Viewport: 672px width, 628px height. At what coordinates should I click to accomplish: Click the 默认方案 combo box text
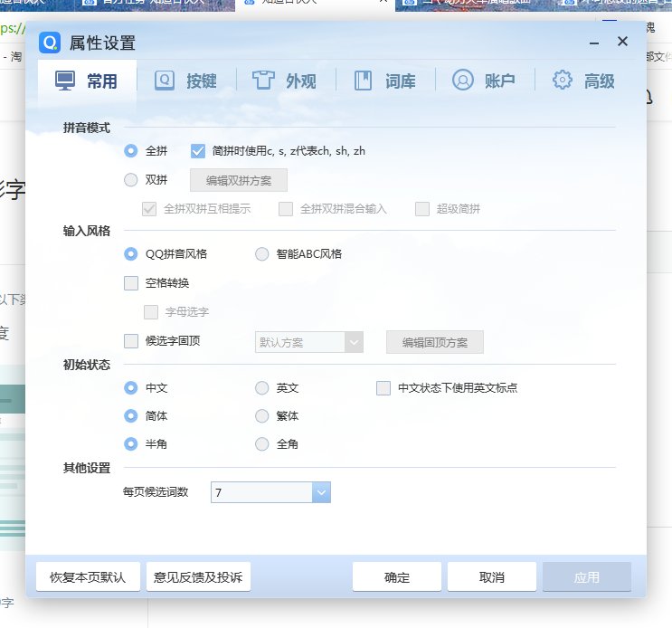281,343
